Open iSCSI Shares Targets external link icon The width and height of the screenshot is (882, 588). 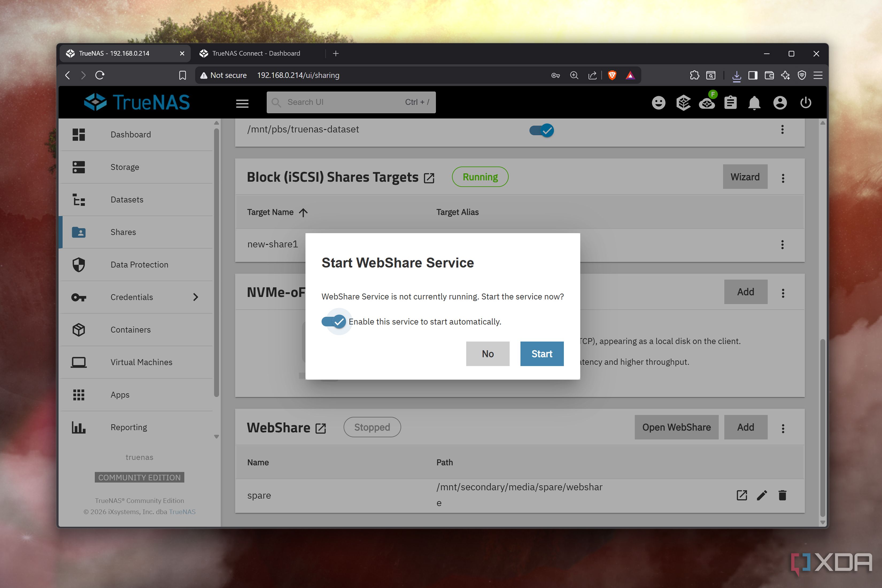pos(429,178)
